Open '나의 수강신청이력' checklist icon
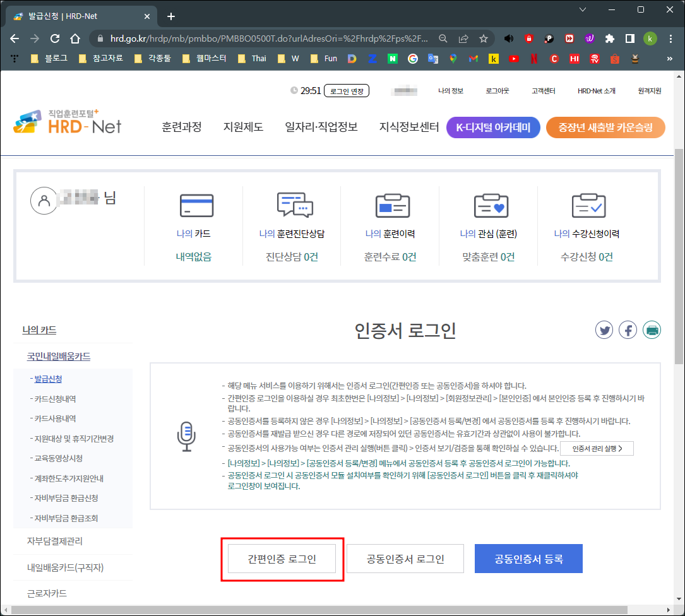Image resolution: width=685 pixels, height=616 pixels. click(589, 205)
